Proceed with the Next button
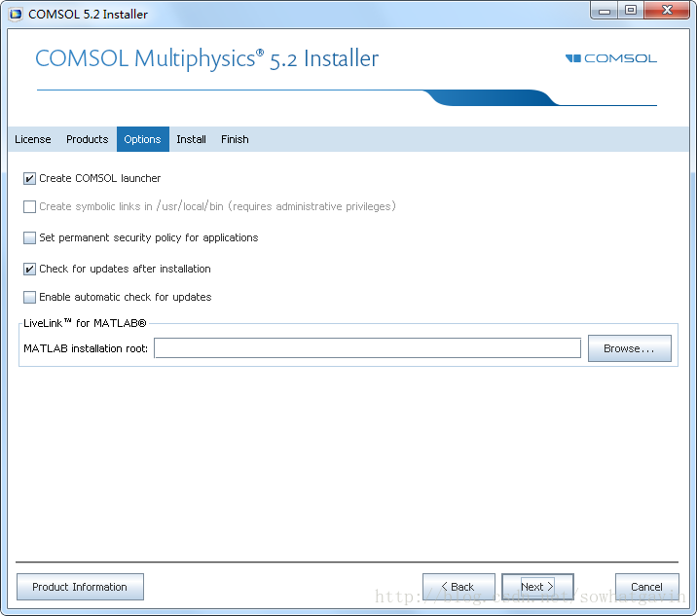The width and height of the screenshot is (697, 616). (x=538, y=587)
